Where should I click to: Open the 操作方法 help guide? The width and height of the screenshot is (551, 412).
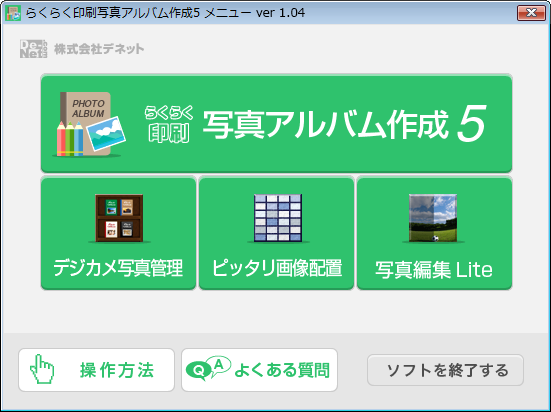click(96, 370)
